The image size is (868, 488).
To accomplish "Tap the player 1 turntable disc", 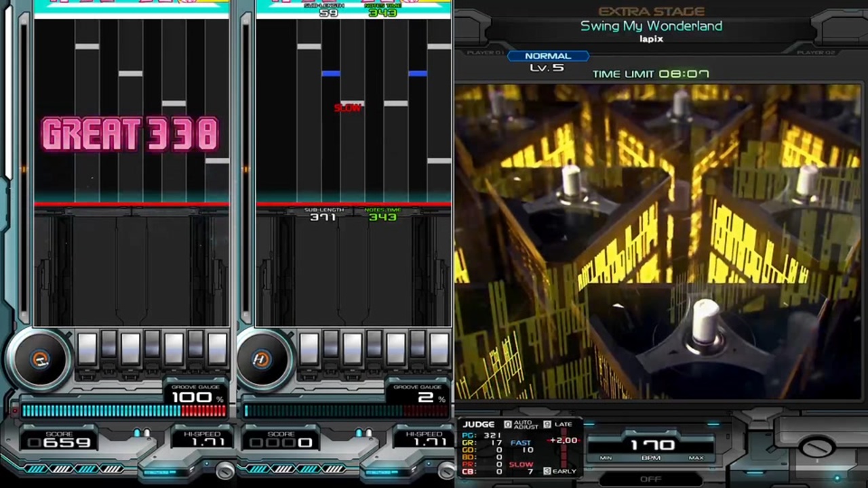I will click(40, 359).
